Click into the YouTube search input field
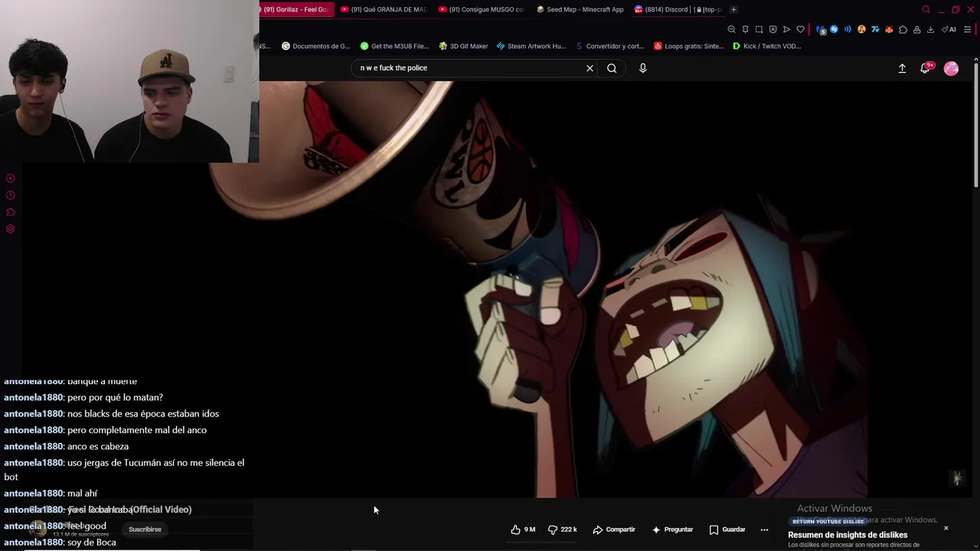Screen dimensions: 980x551 click(467, 68)
